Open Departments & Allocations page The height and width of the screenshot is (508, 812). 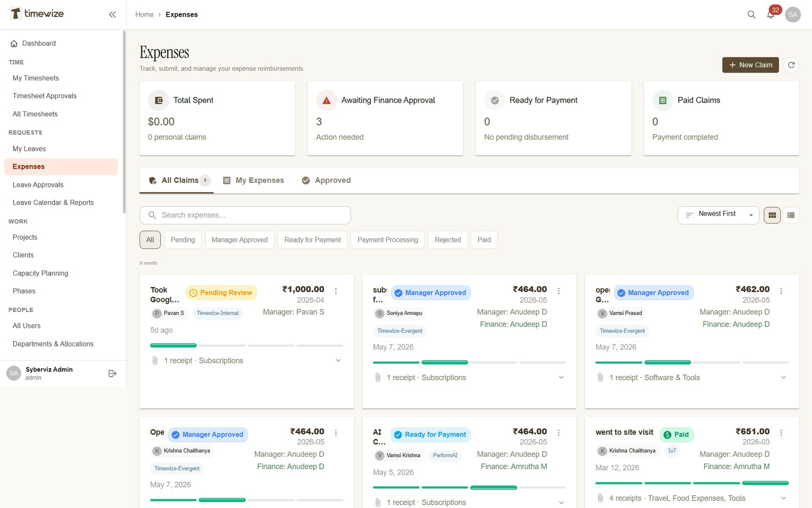click(53, 344)
